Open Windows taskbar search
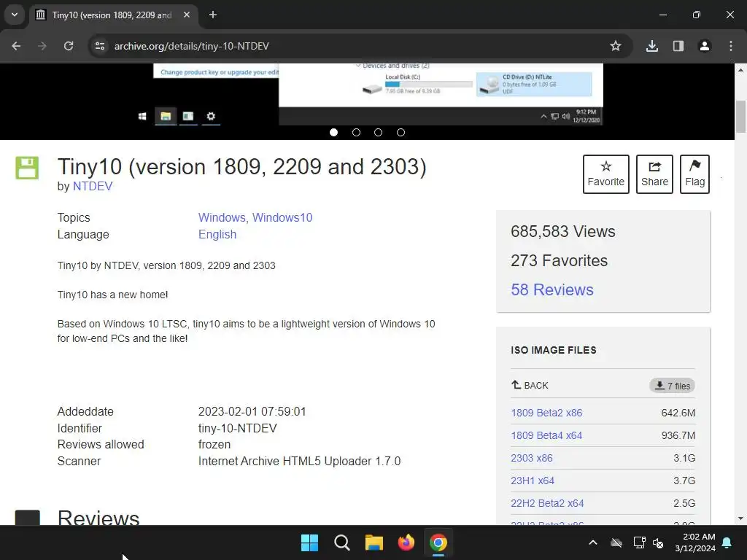Screen dimensions: 747x560 [x=342, y=542]
